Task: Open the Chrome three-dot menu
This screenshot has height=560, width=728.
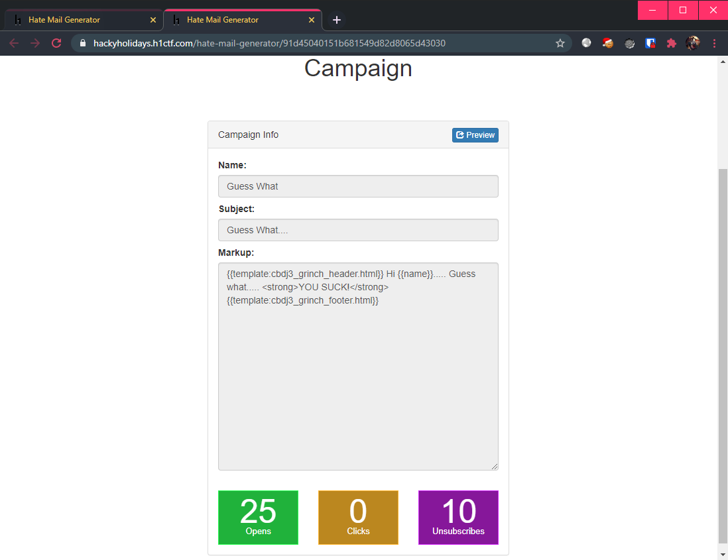Action: (x=714, y=43)
